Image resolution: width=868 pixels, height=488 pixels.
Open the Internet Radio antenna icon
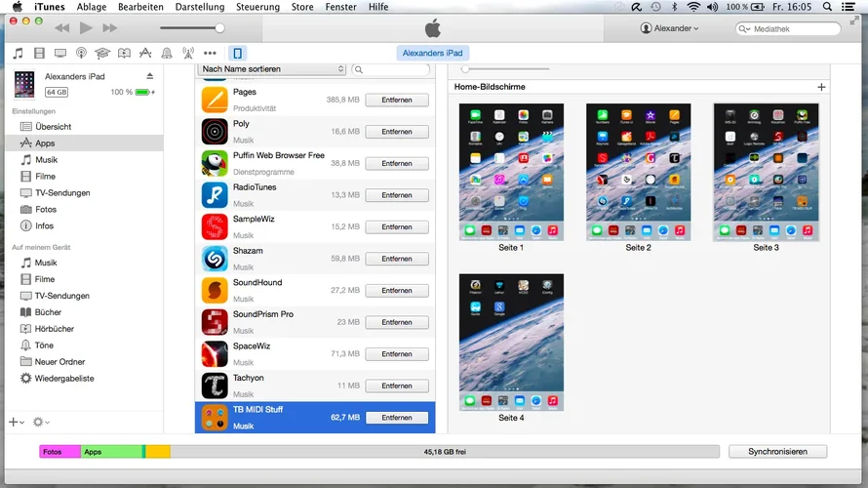pyautogui.click(x=188, y=53)
